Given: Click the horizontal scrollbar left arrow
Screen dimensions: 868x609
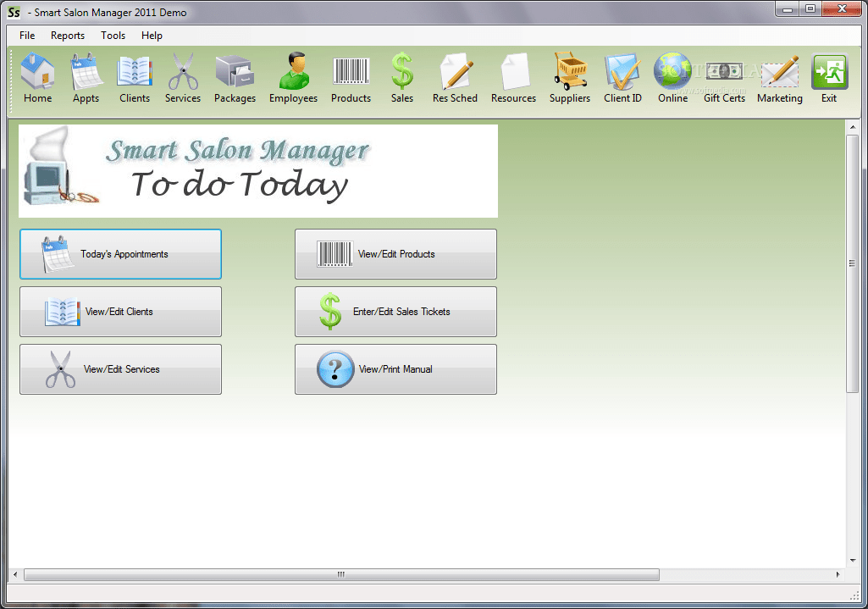Looking at the screenshot, I should click(15, 574).
